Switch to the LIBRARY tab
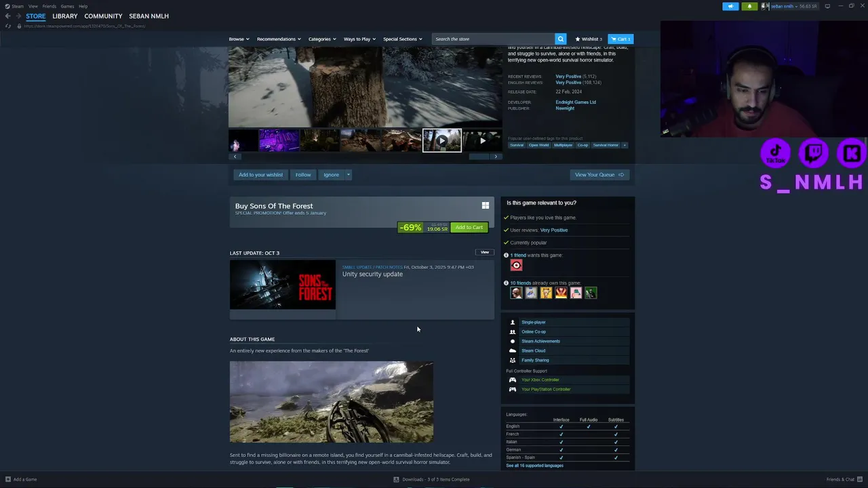Screen dimensions: 868x488 pyautogui.click(x=65, y=16)
